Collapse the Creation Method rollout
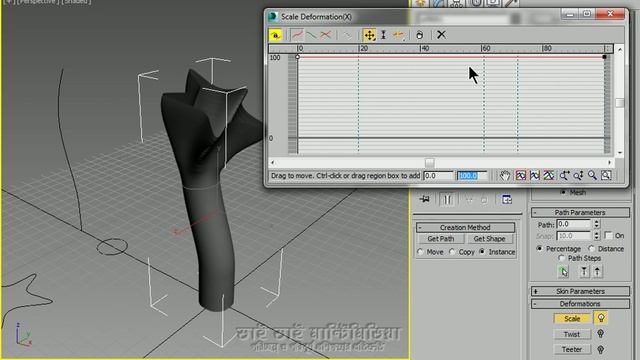This screenshot has height=360, width=640. pyautogui.click(x=465, y=227)
